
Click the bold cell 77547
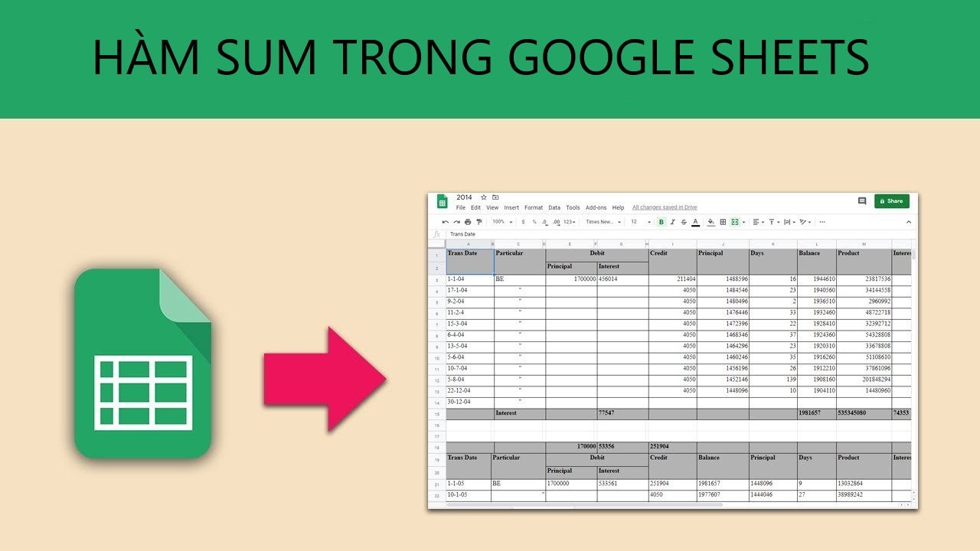(x=622, y=413)
